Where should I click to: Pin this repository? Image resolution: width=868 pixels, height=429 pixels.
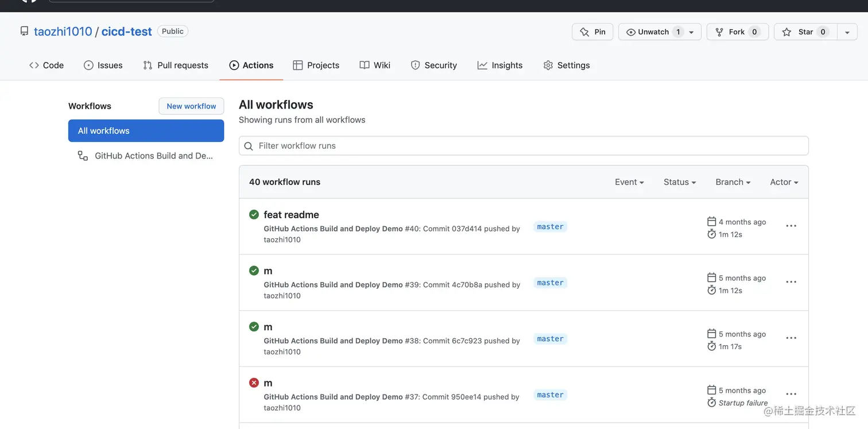pos(592,32)
